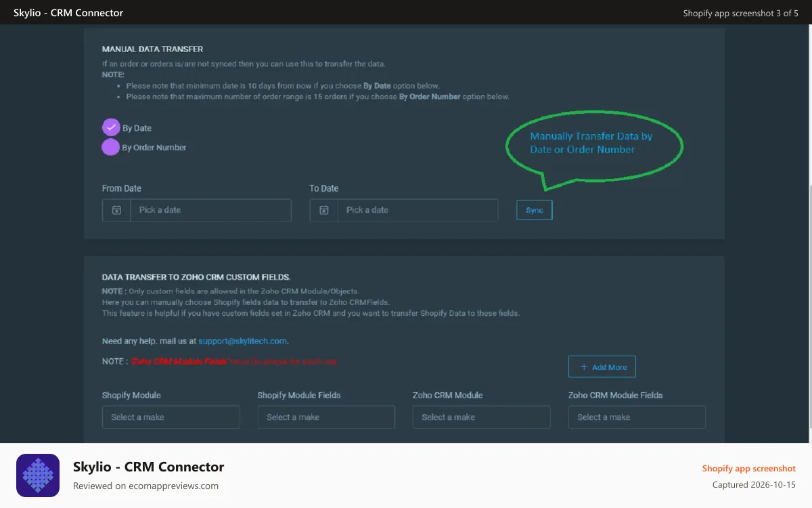The image size is (812, 508).
Task: Select the By Date radio option
Action: point(111,127)
